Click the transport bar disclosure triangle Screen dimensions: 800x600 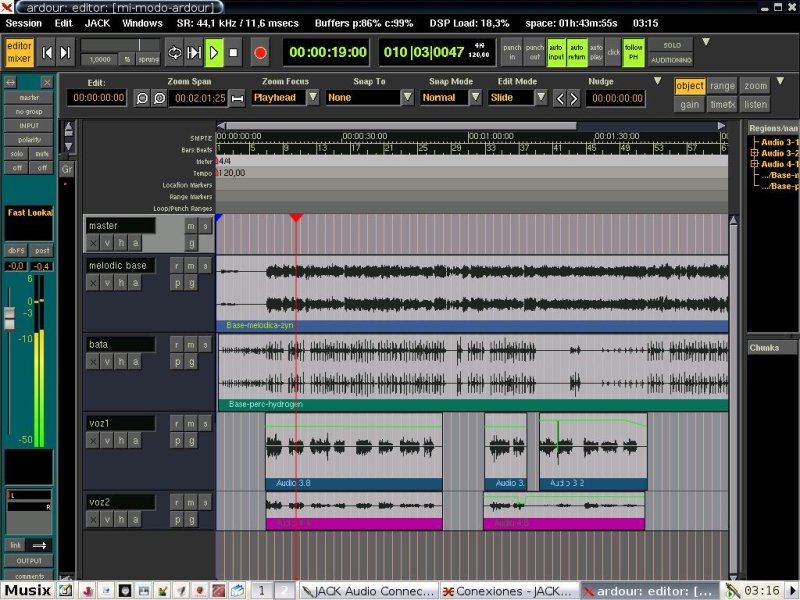click(706, 42)
